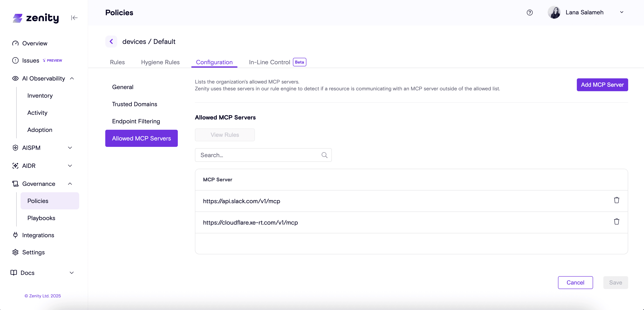This screenshot has height=310, width=644.
Task: Open the user account dropdown chevron
Action: [622, 12]
